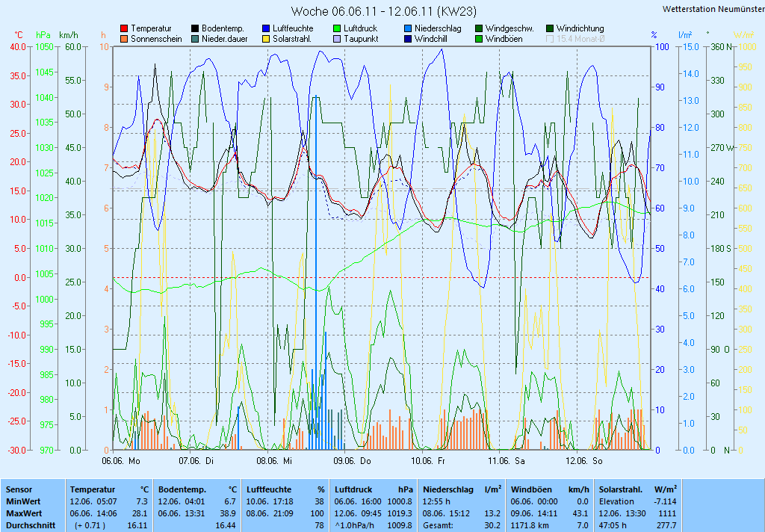The image size is (765, 532).
Task: Click the minimum Luftdruck value 1000.8
Action: click(400, 502)
